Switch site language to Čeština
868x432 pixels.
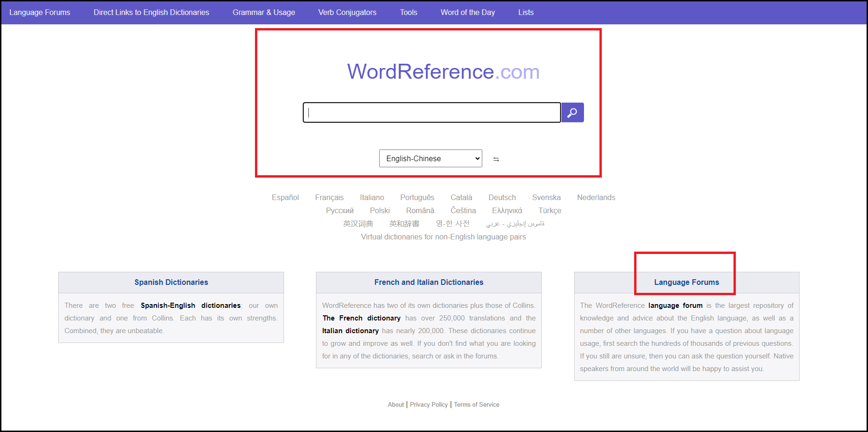pyautogui.click(x=464, y=210)
